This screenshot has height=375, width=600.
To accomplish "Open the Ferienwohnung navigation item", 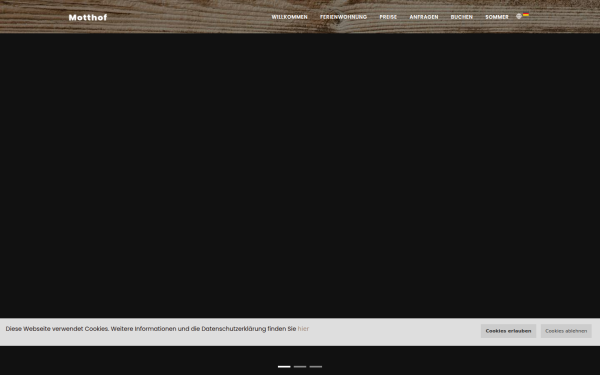I will point(343,17).
